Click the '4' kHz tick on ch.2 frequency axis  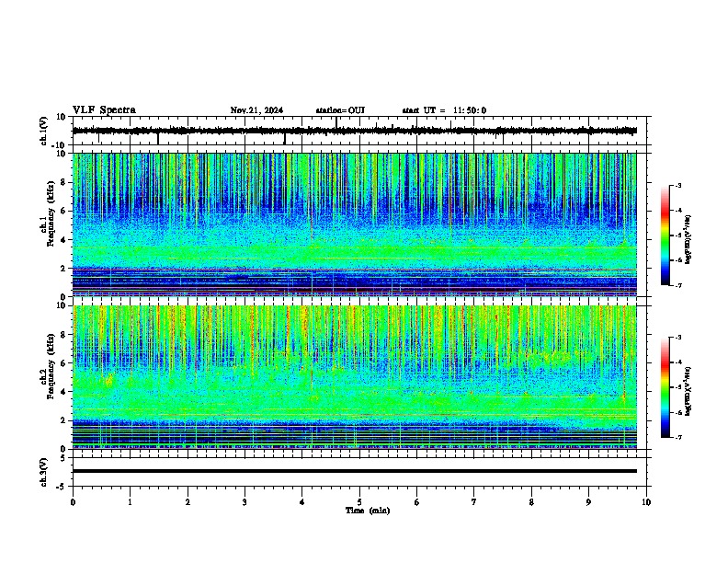pos(63,392)
